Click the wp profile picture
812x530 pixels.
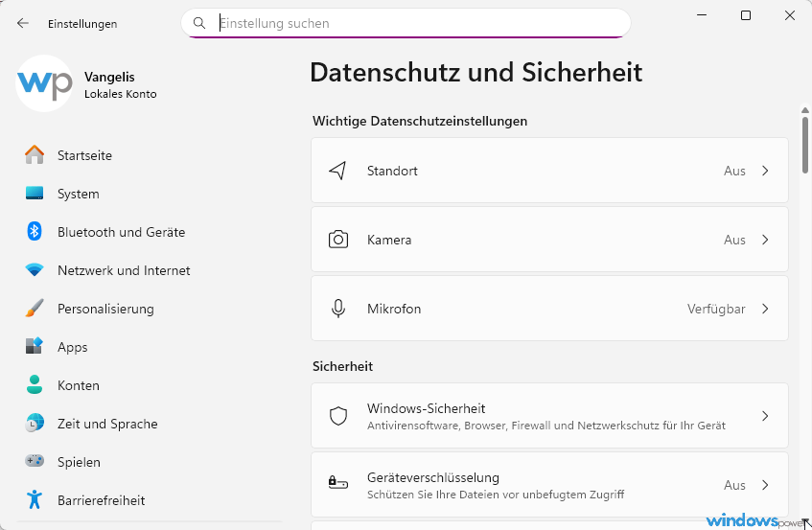(x=44, y=83)
